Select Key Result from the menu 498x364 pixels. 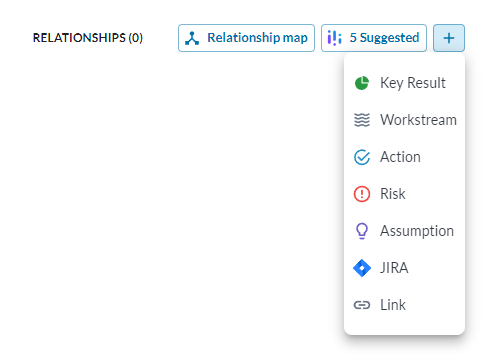point(404,83)
